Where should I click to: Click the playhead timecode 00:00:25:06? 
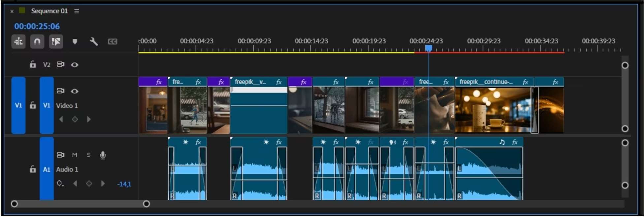[37, 26]
